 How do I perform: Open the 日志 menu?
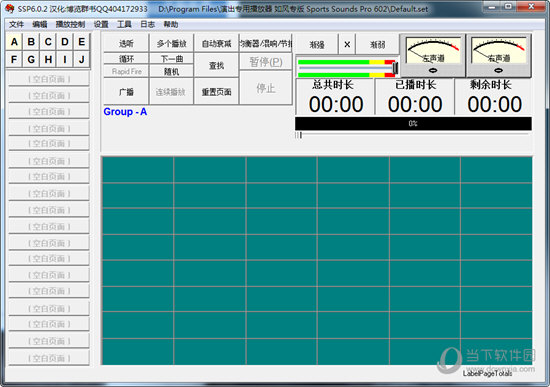tap(147, 24)
